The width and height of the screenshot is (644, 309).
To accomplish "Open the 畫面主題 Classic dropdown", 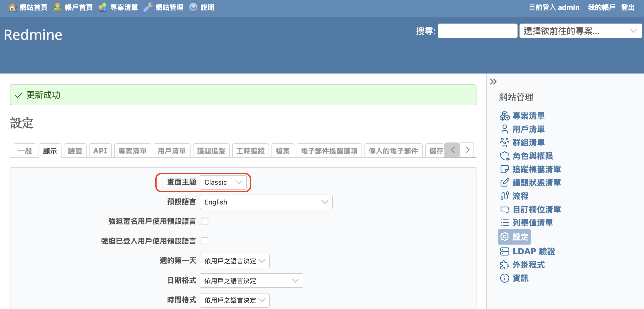I will 223,182.
